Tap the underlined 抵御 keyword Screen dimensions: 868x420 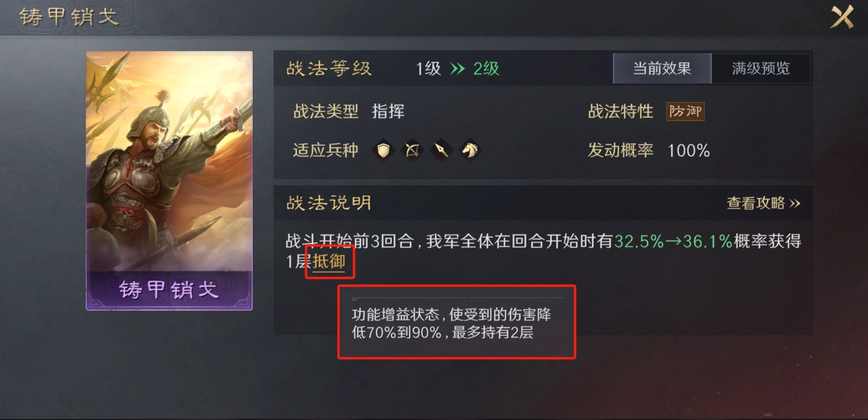pos(328,262)
